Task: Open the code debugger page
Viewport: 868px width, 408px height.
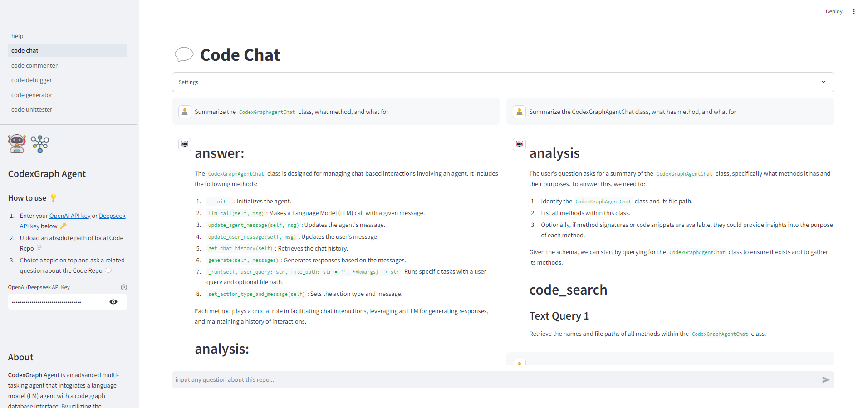Action: point(32,80)
